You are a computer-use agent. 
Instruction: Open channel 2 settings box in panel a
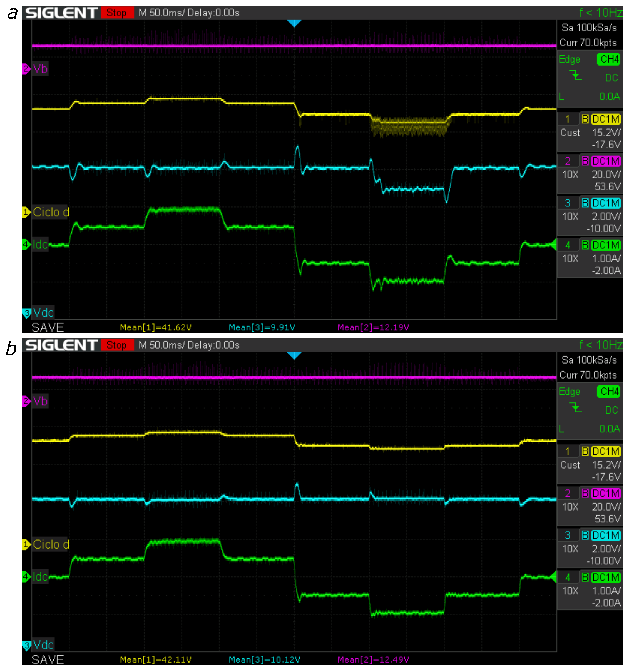[x=590, y=174]
